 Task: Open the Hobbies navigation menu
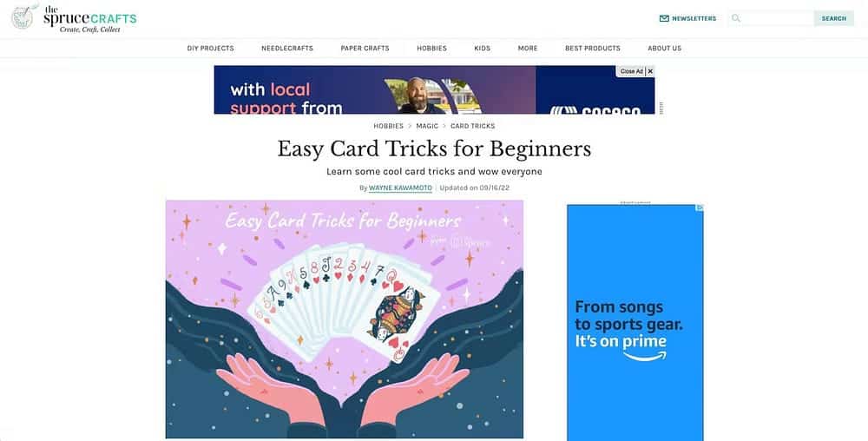tap(431, 48)
